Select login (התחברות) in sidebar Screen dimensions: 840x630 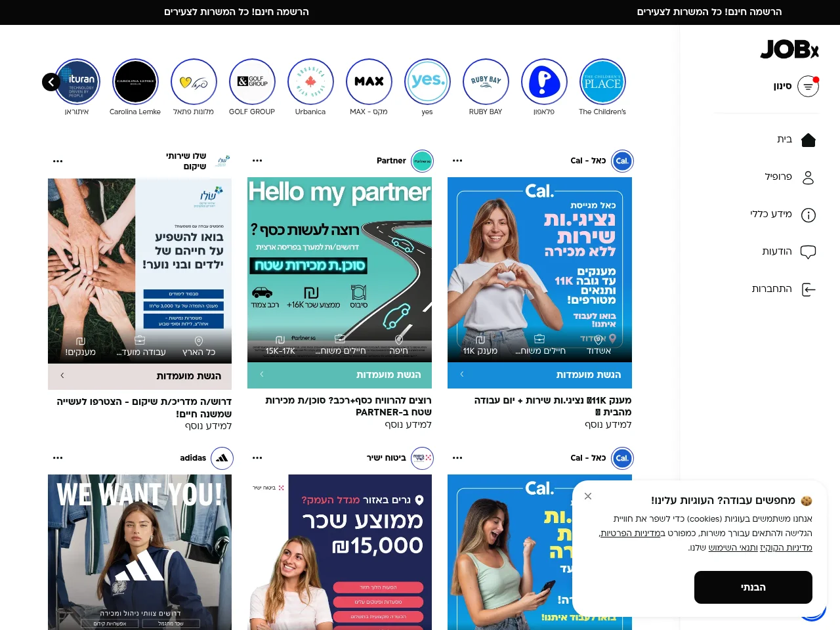[783, 289]
